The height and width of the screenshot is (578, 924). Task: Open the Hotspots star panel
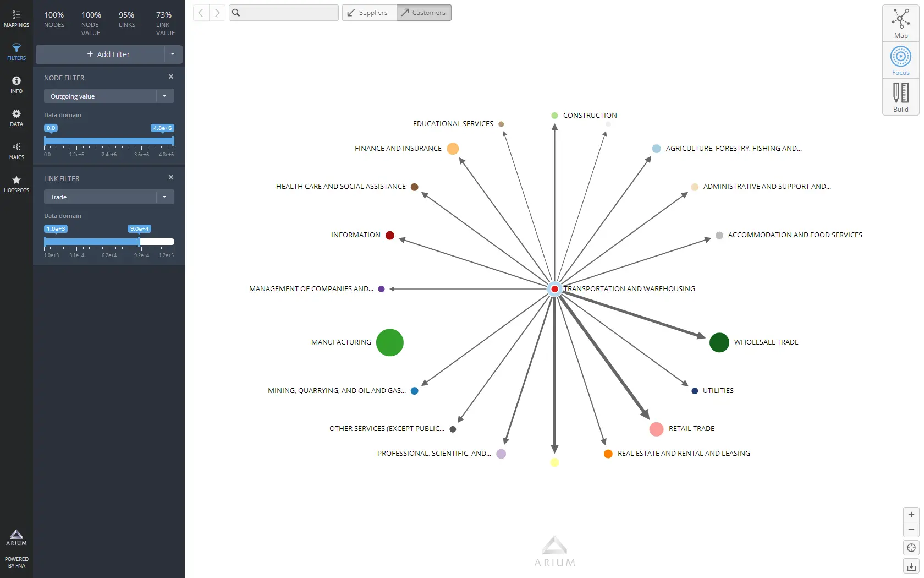[x=16, y=184]
